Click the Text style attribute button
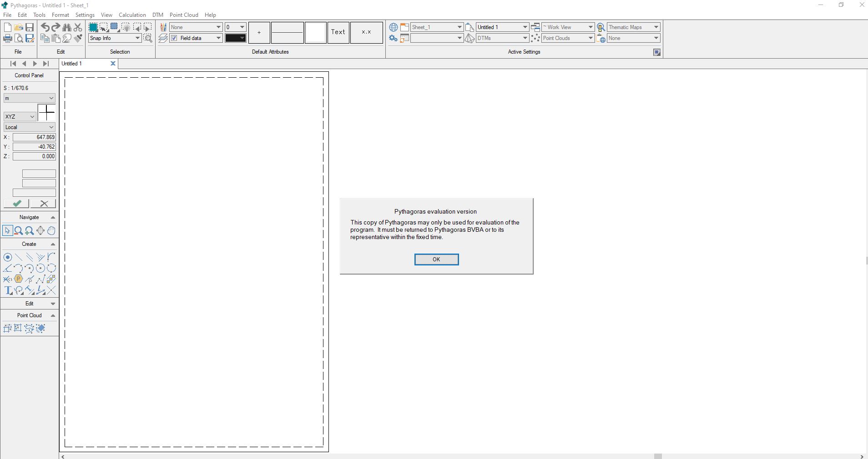 (x=338, y=32)
